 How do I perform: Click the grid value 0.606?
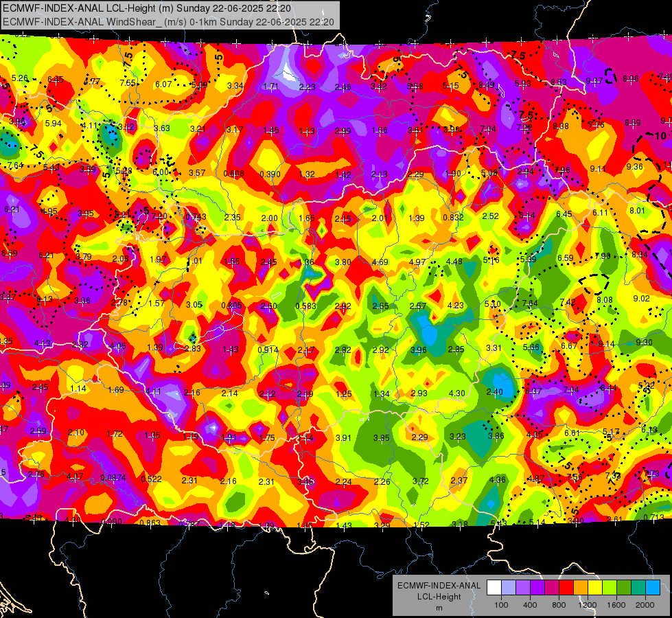click(x=233, y=173)
